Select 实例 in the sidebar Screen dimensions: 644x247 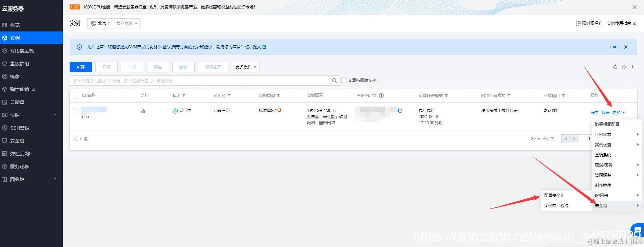[31, 38]
